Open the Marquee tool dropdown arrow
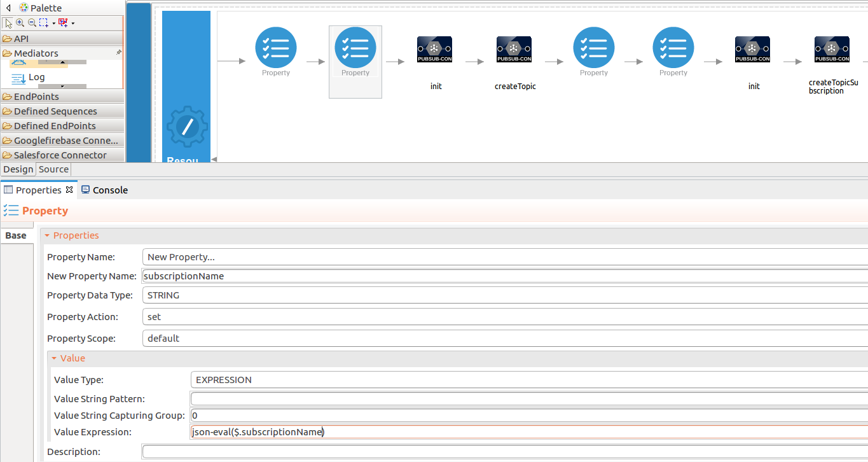 [53, 24]
